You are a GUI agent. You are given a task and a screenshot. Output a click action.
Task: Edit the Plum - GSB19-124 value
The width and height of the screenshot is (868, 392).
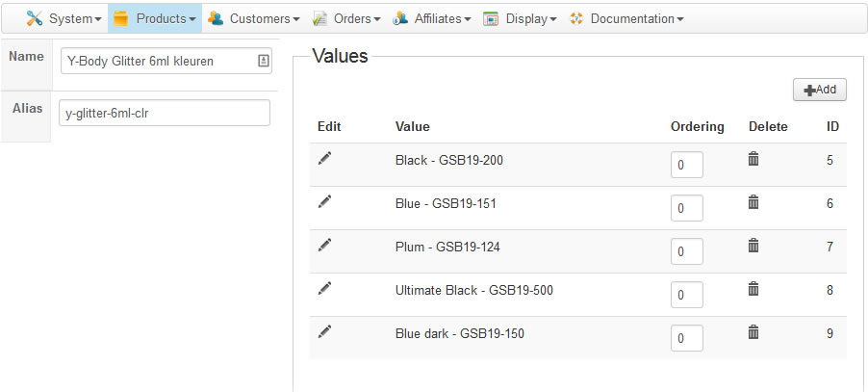pos(324,246)
